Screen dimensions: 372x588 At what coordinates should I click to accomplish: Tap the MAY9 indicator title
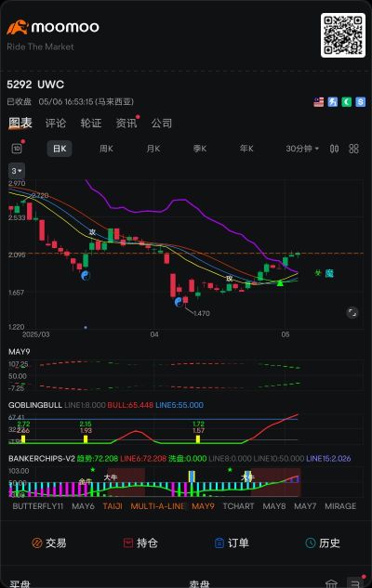click(20, 352)
